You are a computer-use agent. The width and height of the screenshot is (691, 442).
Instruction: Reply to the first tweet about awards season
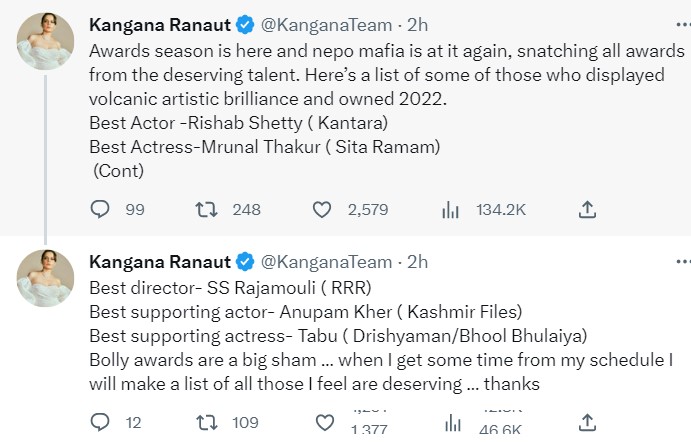(100, 209)
